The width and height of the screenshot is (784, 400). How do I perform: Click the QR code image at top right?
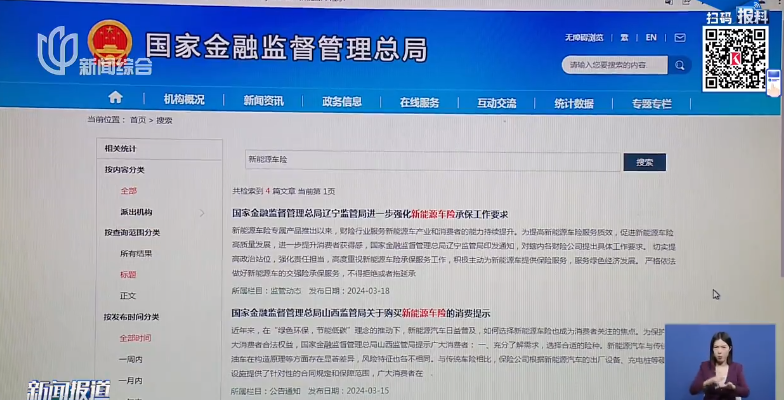[x=736, y=59]
